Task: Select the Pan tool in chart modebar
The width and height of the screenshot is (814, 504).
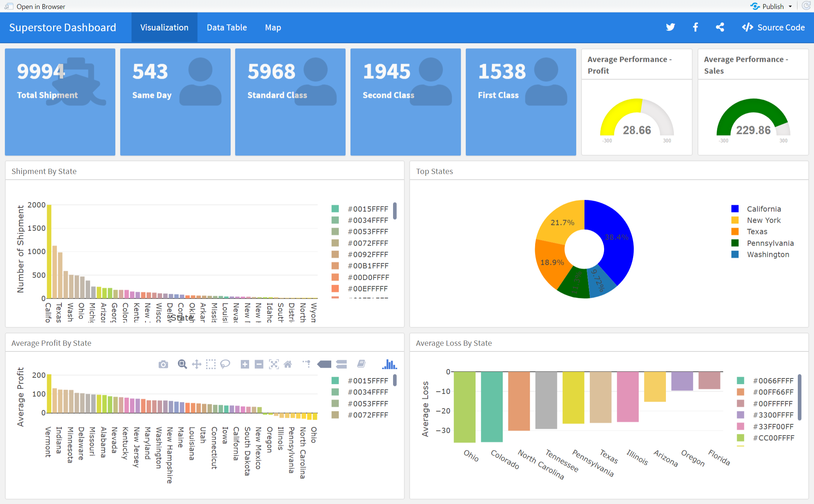Action: click(197, 364)
